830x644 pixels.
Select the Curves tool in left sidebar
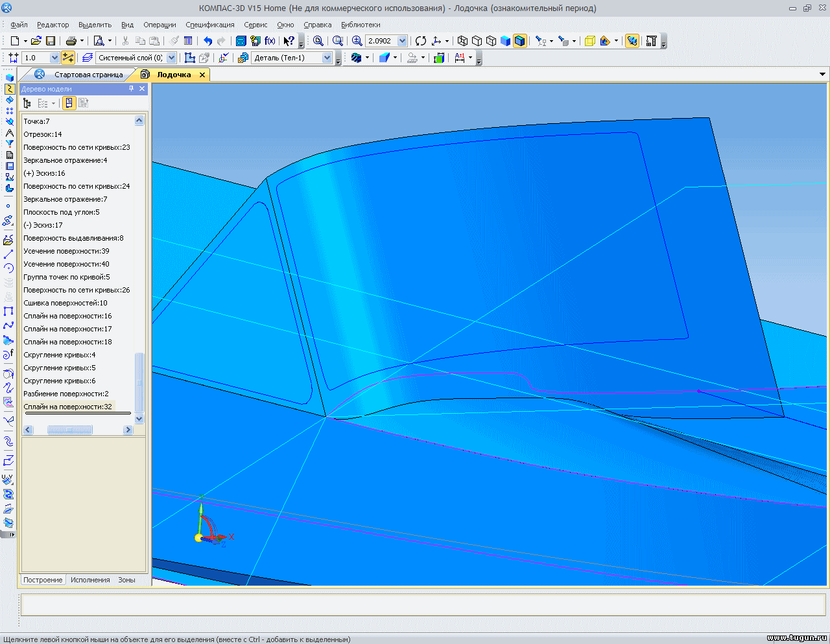(9, 89)
